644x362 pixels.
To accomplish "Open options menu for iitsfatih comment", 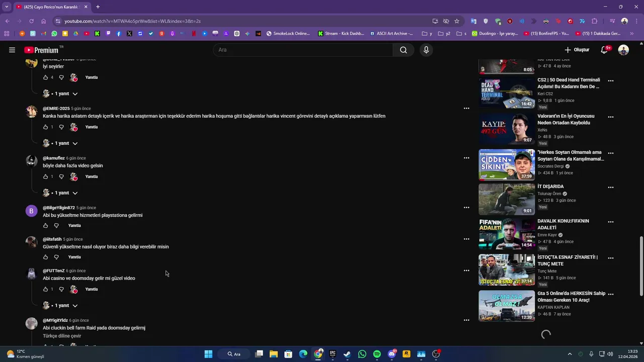I will pos(466,239).
